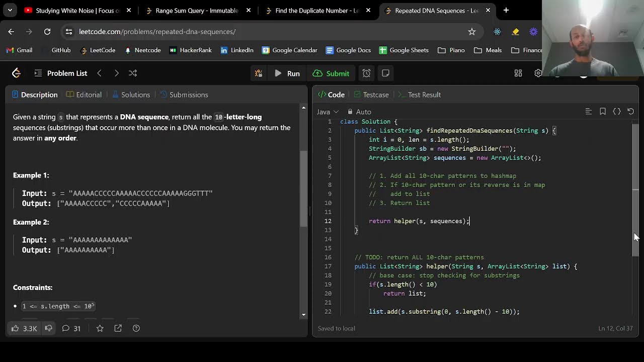This screenshot has height=362, width=644.
Task: Go back in the browser
Action: pyautogui.click(x=11, y=32)
